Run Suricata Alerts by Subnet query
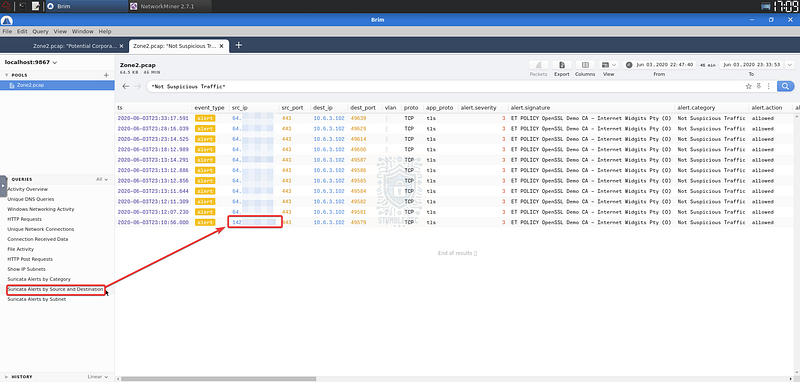 (36, 299)
